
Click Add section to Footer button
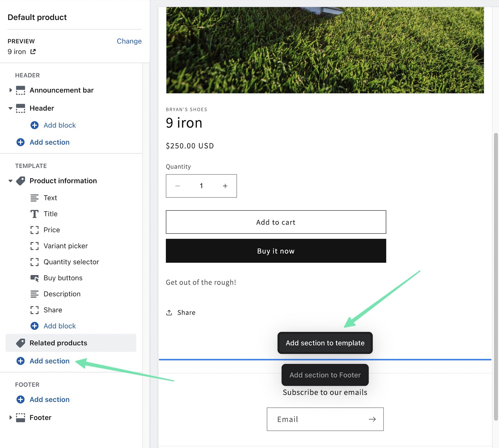pos(325,375)
